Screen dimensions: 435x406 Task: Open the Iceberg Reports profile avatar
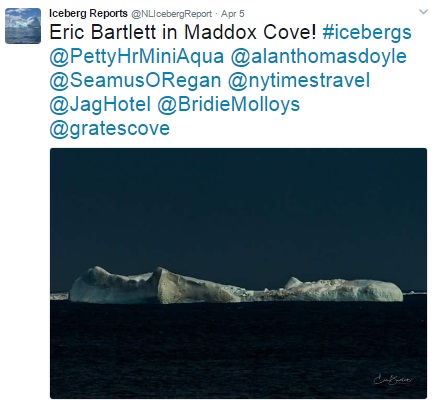[23, 26]
